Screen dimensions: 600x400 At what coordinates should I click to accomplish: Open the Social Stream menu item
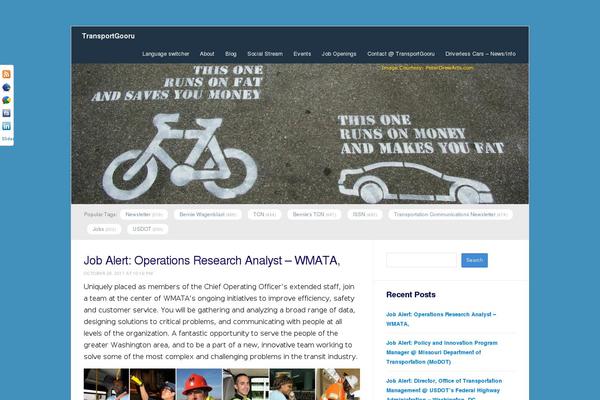point(265,54)
